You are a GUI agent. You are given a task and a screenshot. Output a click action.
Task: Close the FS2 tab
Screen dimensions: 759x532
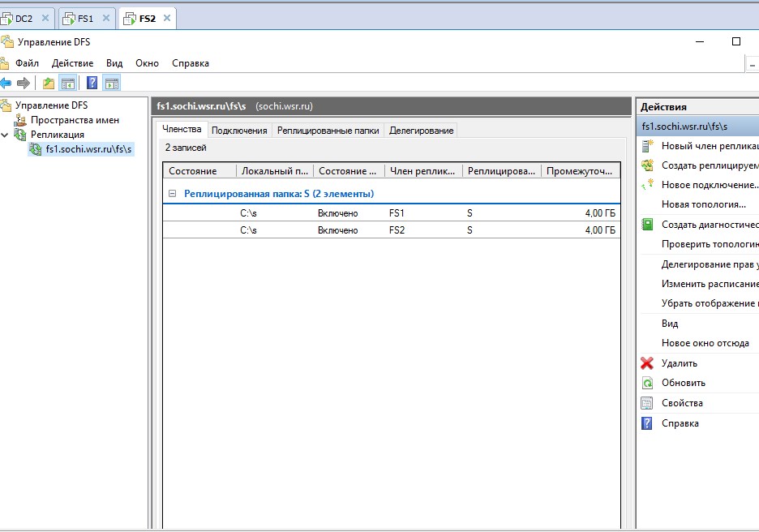[x=167, y=19]
